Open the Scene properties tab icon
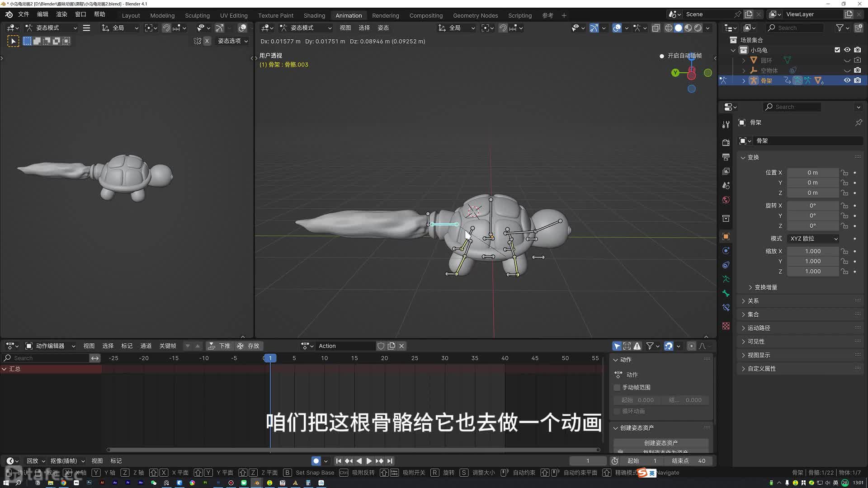The width and height of the screenshot is (868, 488). 726,186
